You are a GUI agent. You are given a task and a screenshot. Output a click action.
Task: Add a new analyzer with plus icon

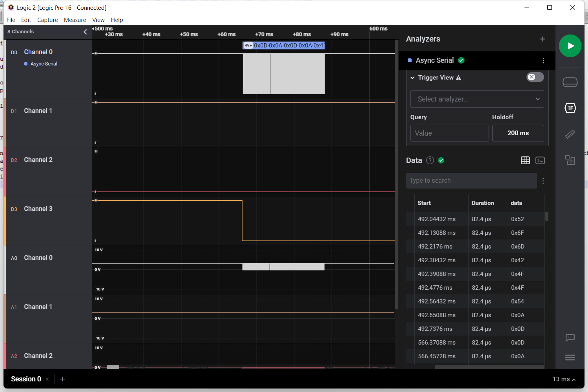543,39
